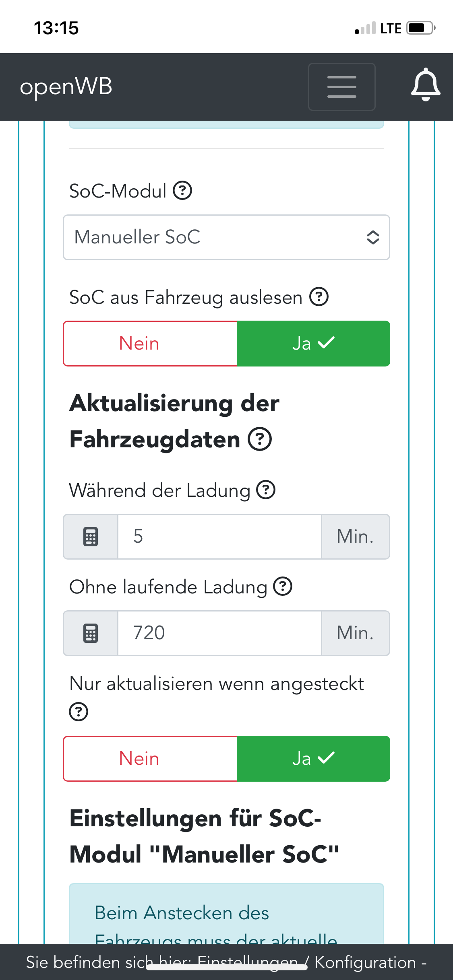Viewport: 453px width, 980px height.
Task: Open help icon beside Ohne laufende Ladung
Action: coord(283,587)
